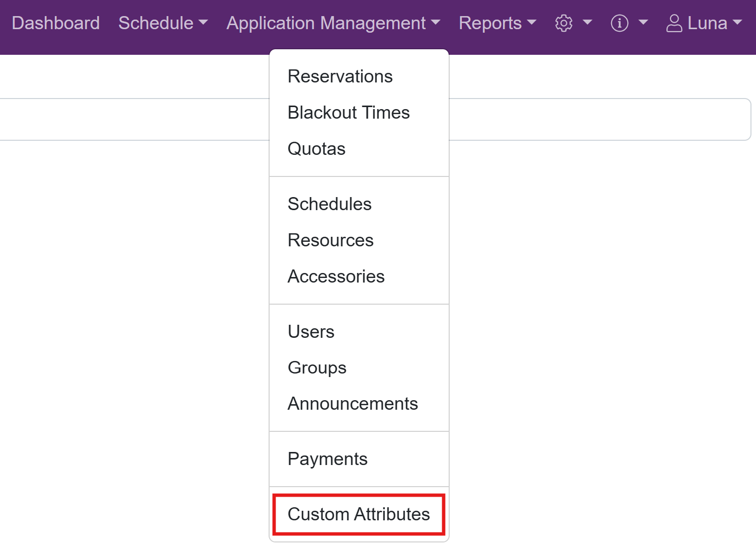Open the Reports dropdown menu

point(497,23)
